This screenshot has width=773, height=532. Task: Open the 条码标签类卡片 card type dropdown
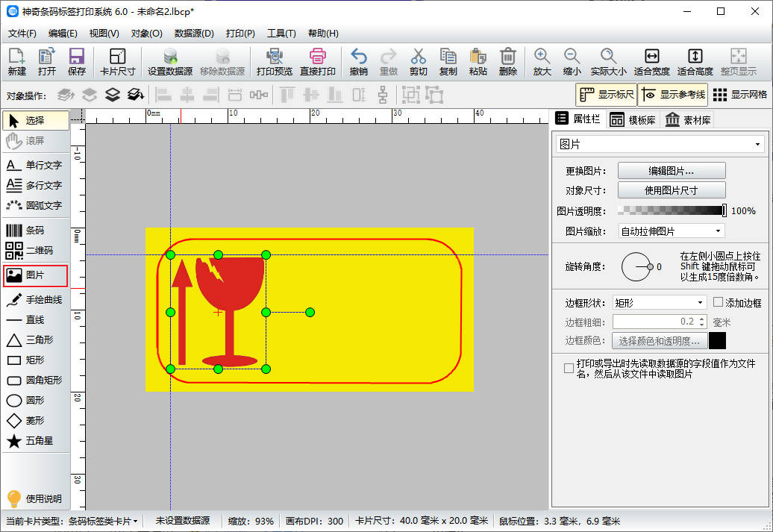point(103,521)
